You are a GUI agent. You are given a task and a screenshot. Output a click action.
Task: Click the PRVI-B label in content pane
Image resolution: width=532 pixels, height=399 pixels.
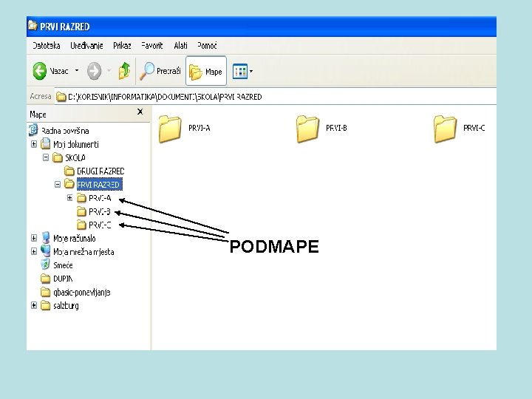pos(336,128)
